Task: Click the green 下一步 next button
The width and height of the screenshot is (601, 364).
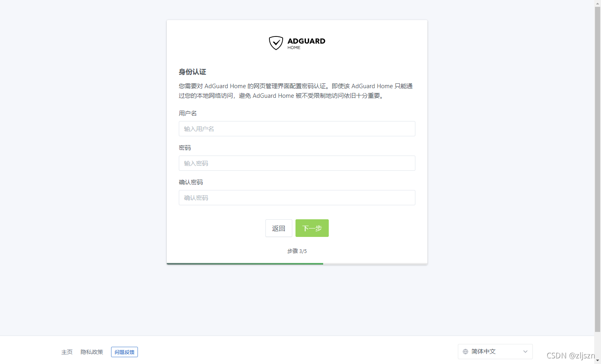Action: click(x=312, y=228)
